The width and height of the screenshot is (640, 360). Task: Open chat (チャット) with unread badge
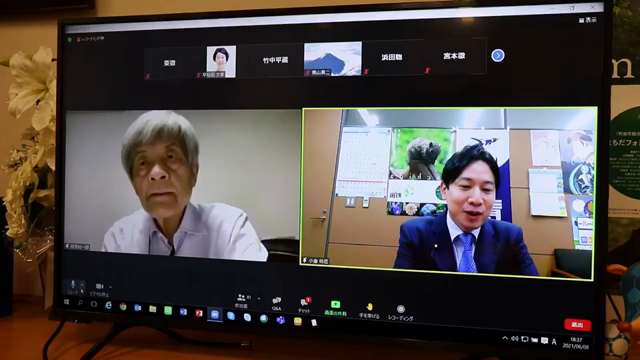(304, 305)
